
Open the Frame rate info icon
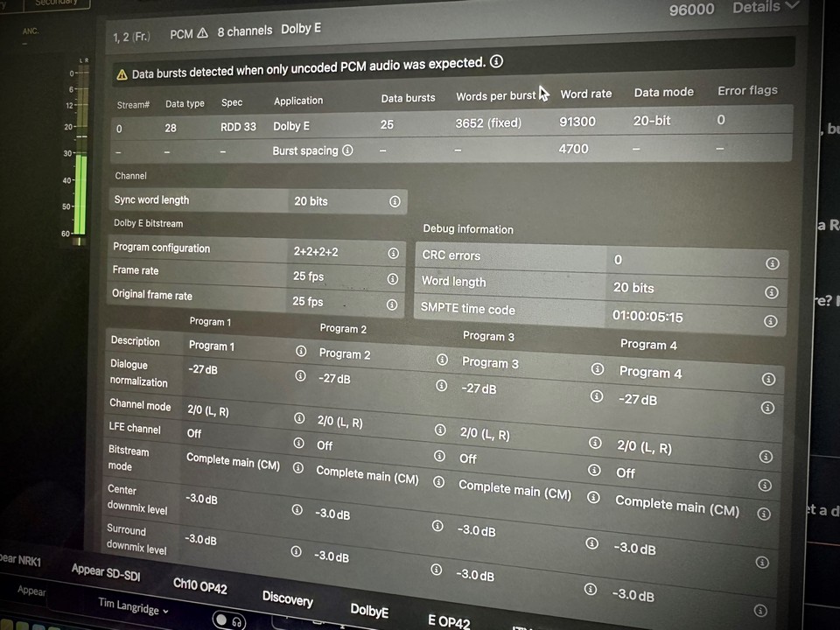tap(392, 278)
